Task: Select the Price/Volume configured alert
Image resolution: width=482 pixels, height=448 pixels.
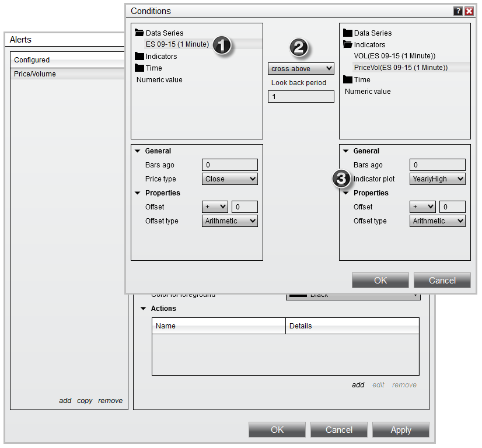Action: pos(35,74)
